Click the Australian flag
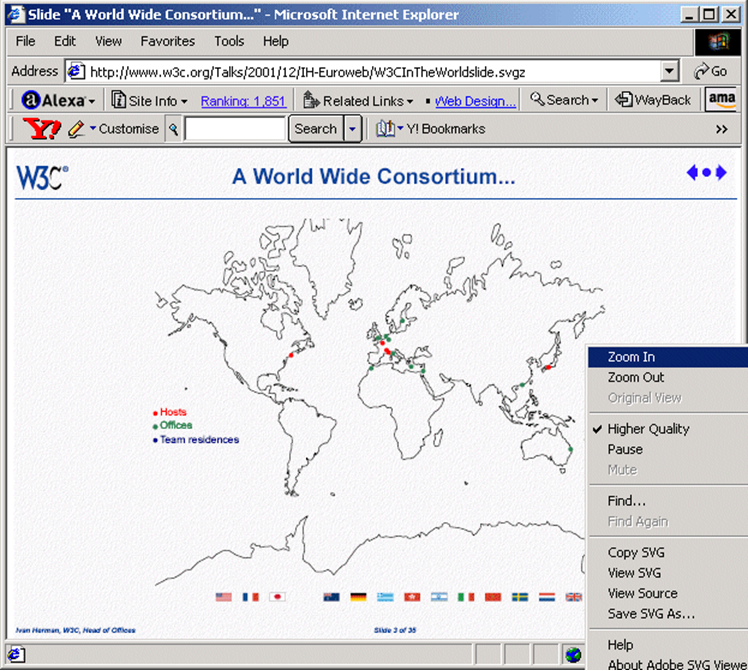This screenshot has height=671, width=748. 331,597
